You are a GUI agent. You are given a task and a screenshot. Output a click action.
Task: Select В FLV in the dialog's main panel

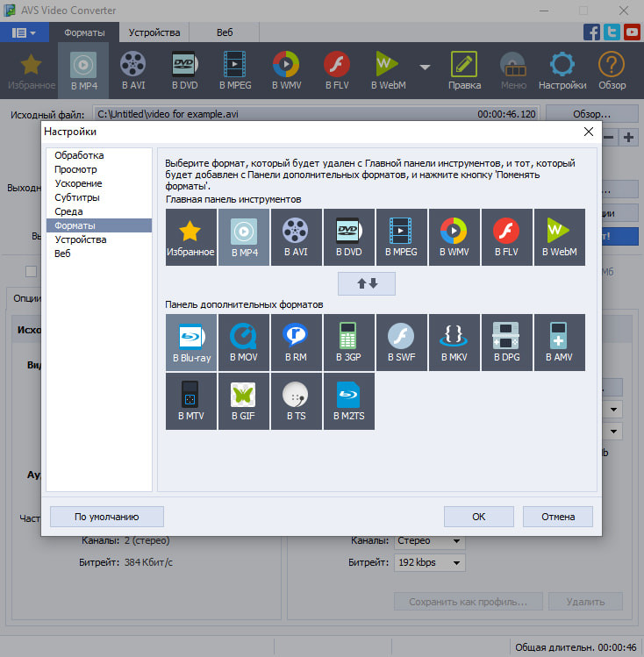[507, 237]
